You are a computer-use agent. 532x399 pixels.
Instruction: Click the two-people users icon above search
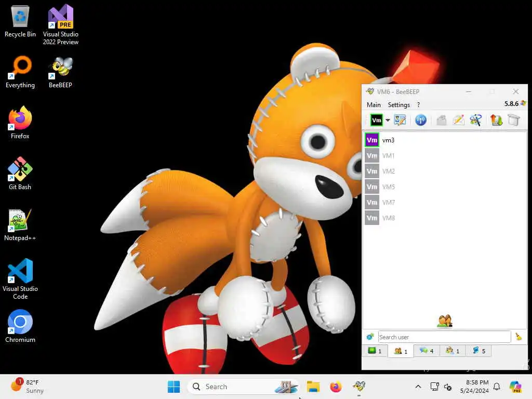[x=445, y=321]
